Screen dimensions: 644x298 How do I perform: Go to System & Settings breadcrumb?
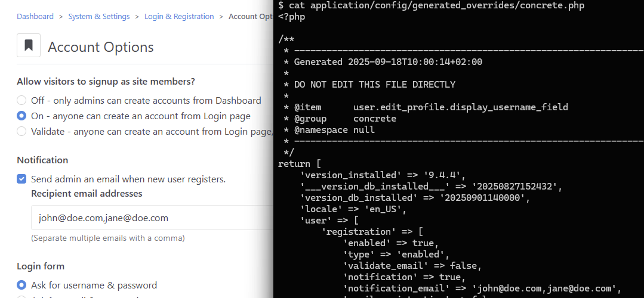pyautogui.click(x=99, y=17)
